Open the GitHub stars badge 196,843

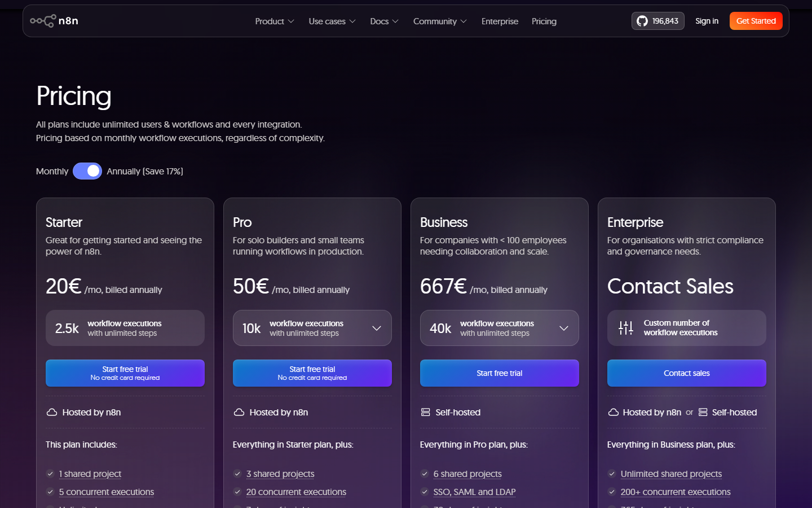pos(657,21)
